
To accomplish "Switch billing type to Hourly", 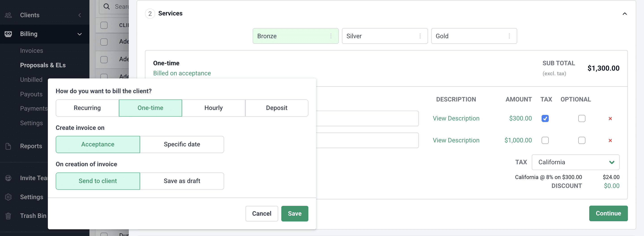I will tap(214, 108).
